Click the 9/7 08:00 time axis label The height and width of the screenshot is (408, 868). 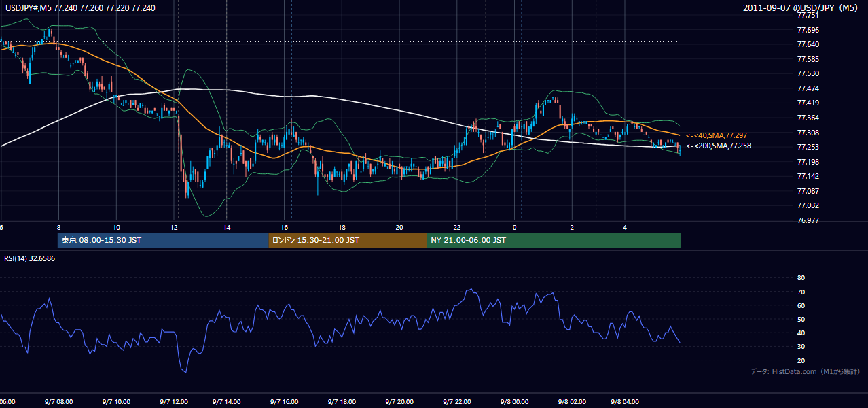point(58,402)
